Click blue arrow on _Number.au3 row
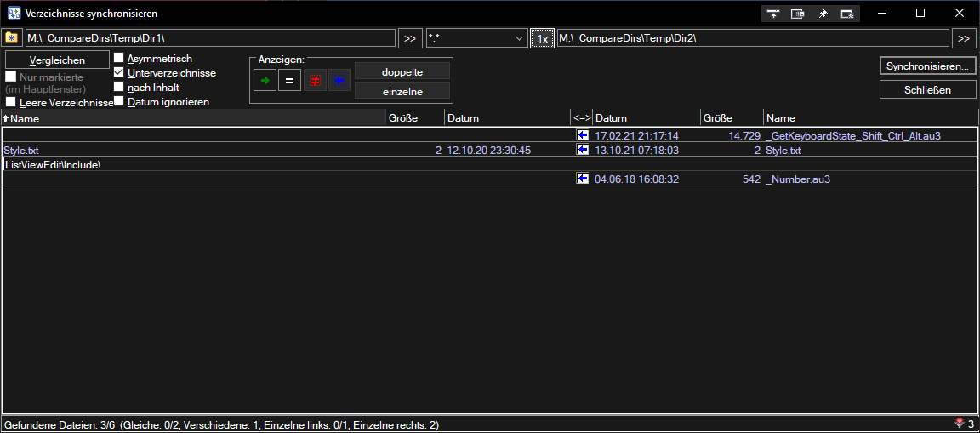The width and height of the screenshot is (980, 433). click(583, 179)
